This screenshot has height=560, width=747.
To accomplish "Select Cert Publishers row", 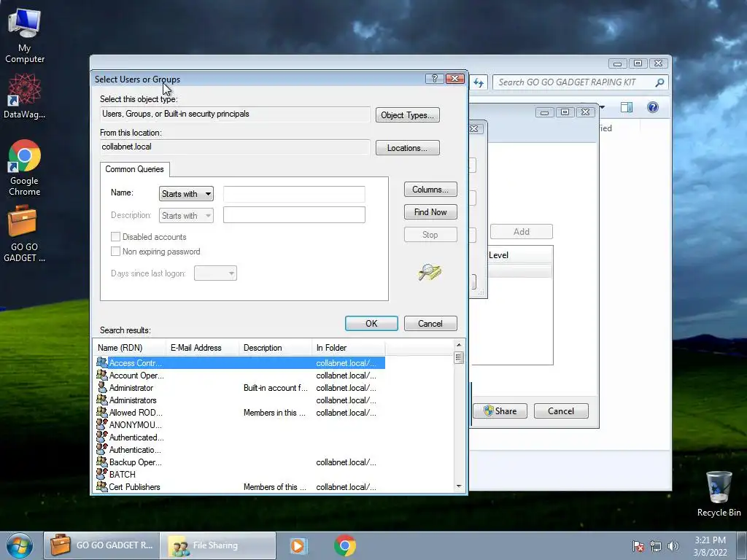I will [x=240, y=486].
